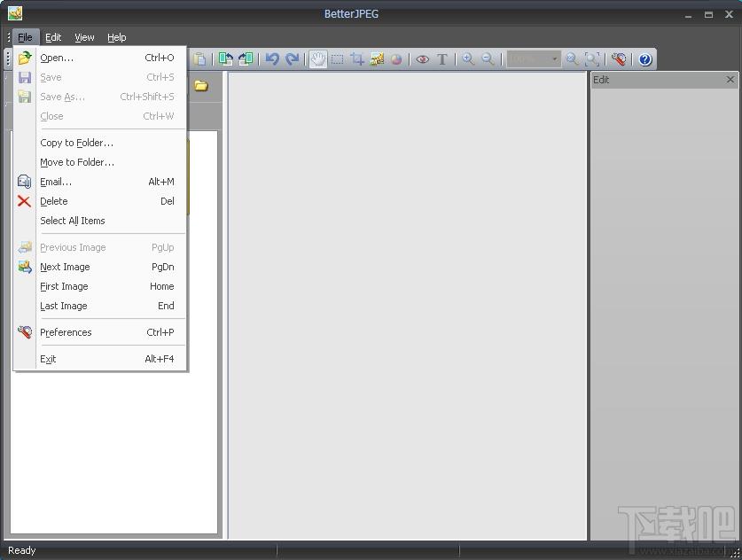
Task: Click the yellow folder browse icon
Action: click(x=201, y=86)
